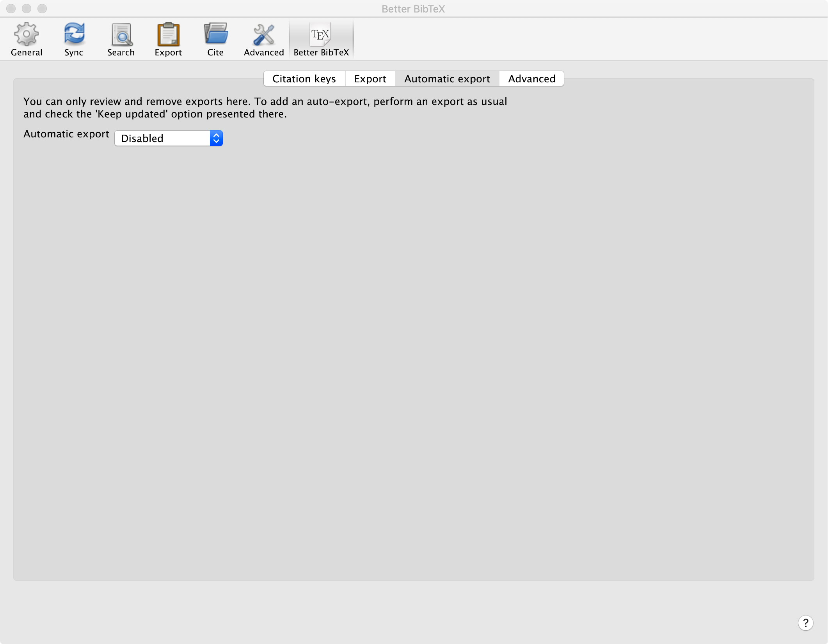Click the window zoom button

point(42,9)
